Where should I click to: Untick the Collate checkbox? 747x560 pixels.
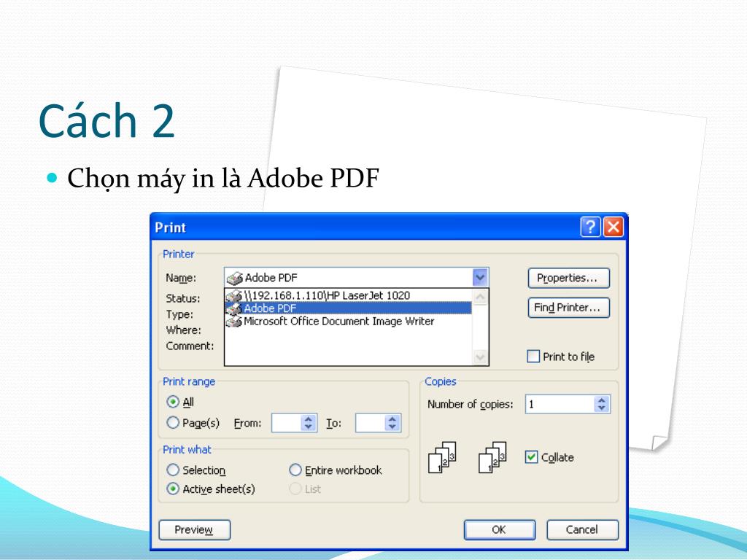(531, 457)
